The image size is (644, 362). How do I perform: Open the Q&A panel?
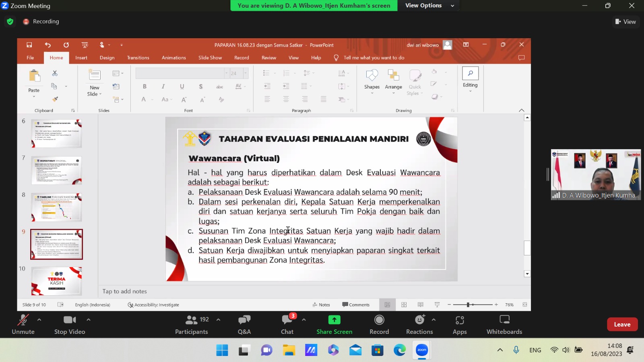[244, 324]
